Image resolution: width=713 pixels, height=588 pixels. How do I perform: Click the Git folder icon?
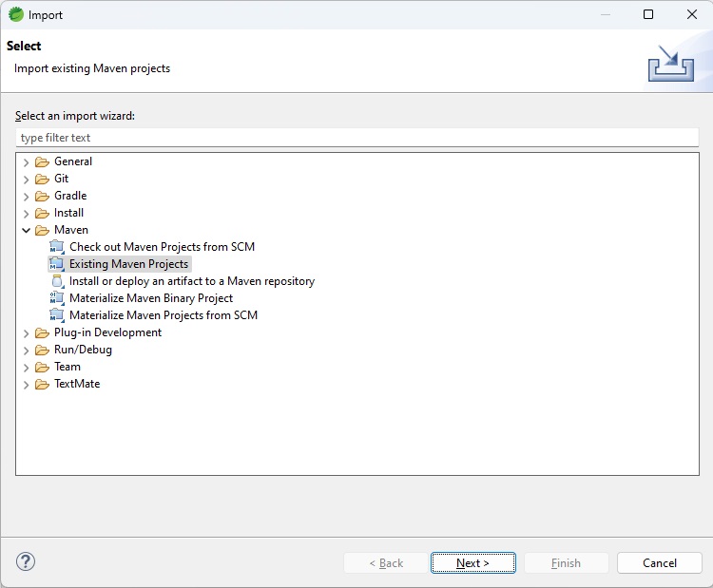pos(42,179)
